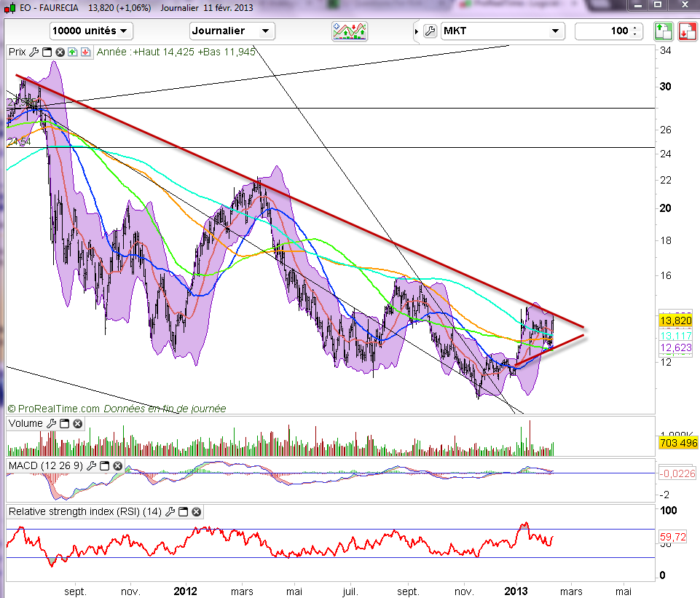Click the MACD (12 26 9) label
Image resolution: width=700 pixels, height=598 pixels.
[46, 465]
